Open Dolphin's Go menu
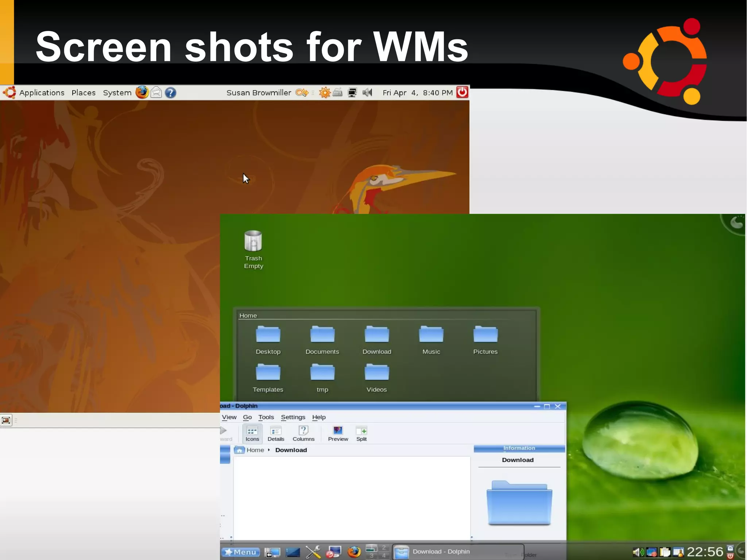This screenshot has height=560, width=747. coord(247,417)
